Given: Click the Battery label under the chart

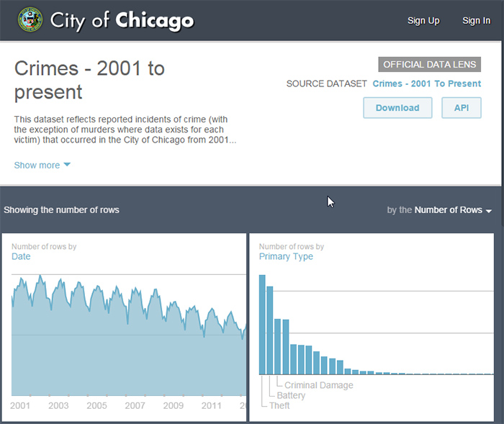Looking at the screenshot, I should (291, 395).
